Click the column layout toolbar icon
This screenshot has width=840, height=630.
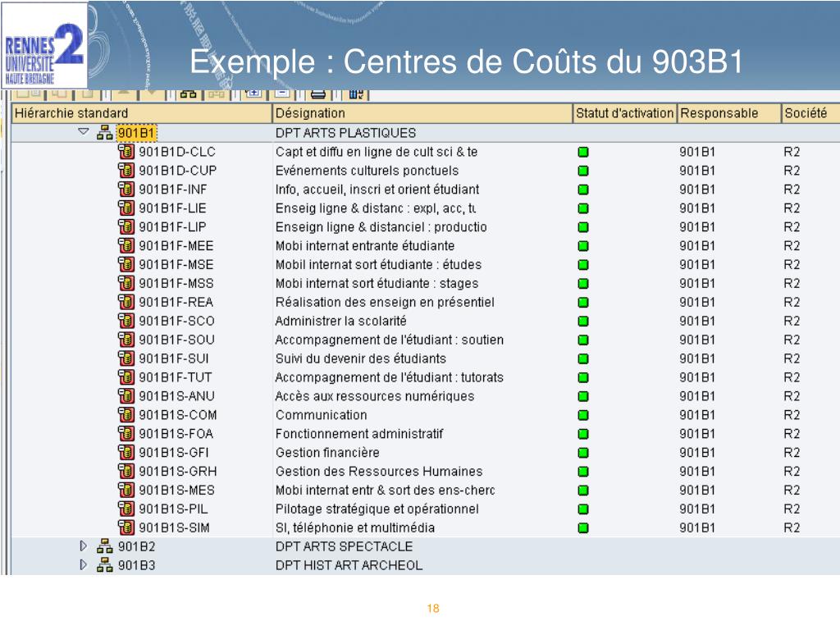(x=356, y=94)
